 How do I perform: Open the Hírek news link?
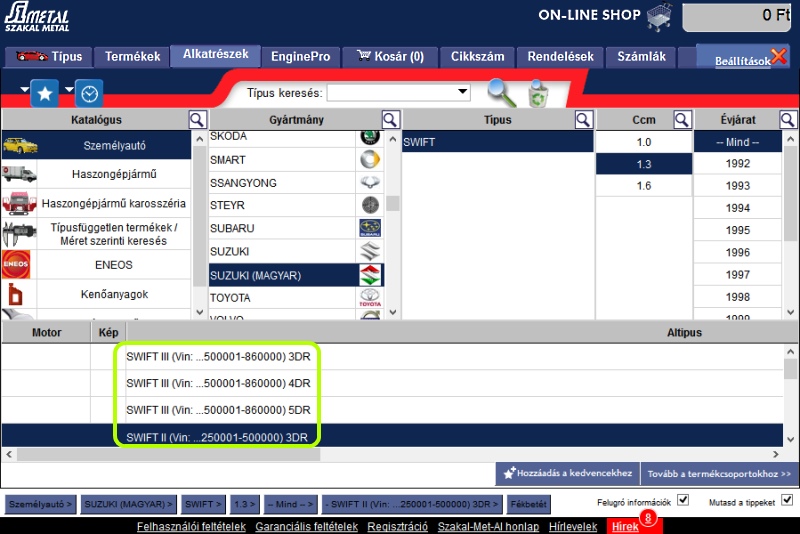tap(625, 526)
